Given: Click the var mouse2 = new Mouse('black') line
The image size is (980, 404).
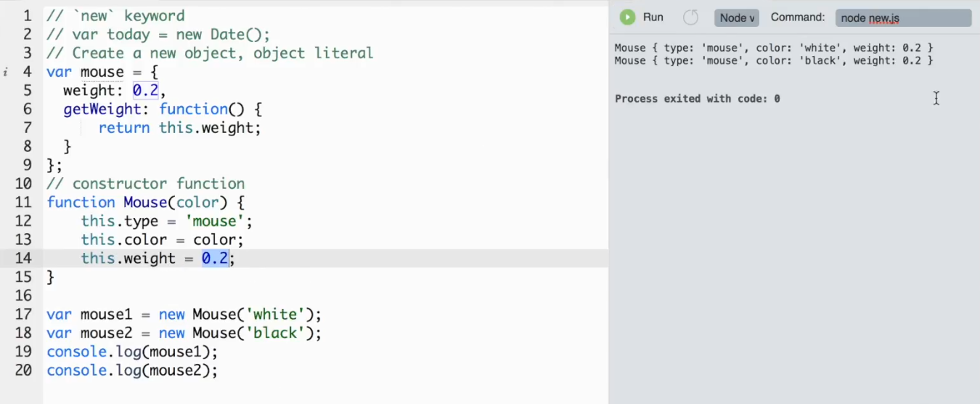Looking at the screenshot, I should pos(184,334).
